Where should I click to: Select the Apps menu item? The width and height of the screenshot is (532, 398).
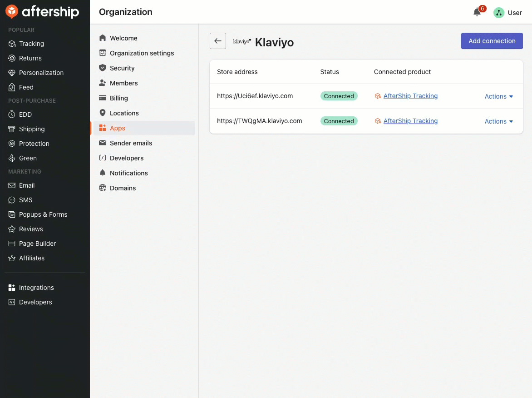[144, 128]
